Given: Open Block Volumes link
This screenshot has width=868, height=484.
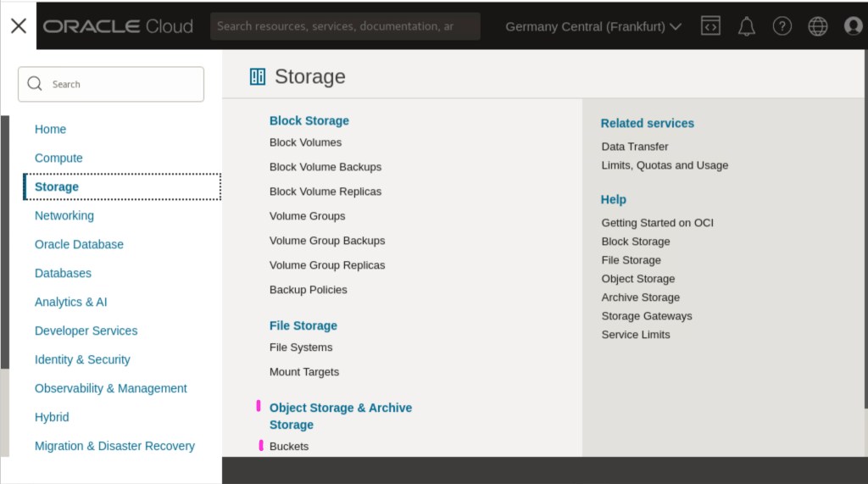Looking at the screenshot, I should [305, 142].
